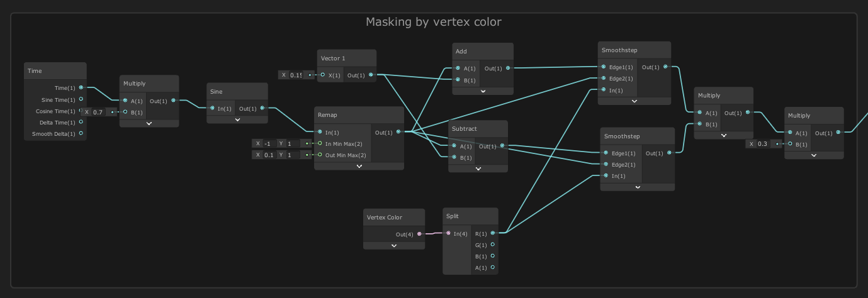This screenshot has height=298, width=868.
Task: Click the R(1) output port on Split node
Action: tap(493, 233)
